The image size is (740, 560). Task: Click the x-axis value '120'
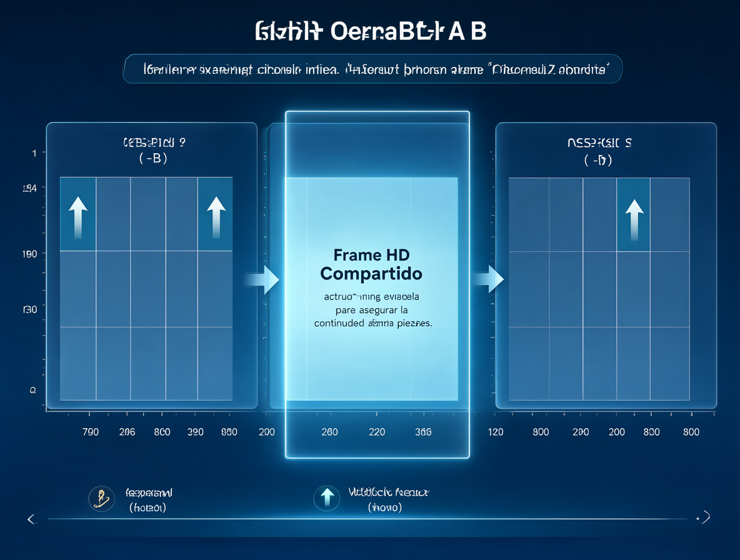pos(496,432)
